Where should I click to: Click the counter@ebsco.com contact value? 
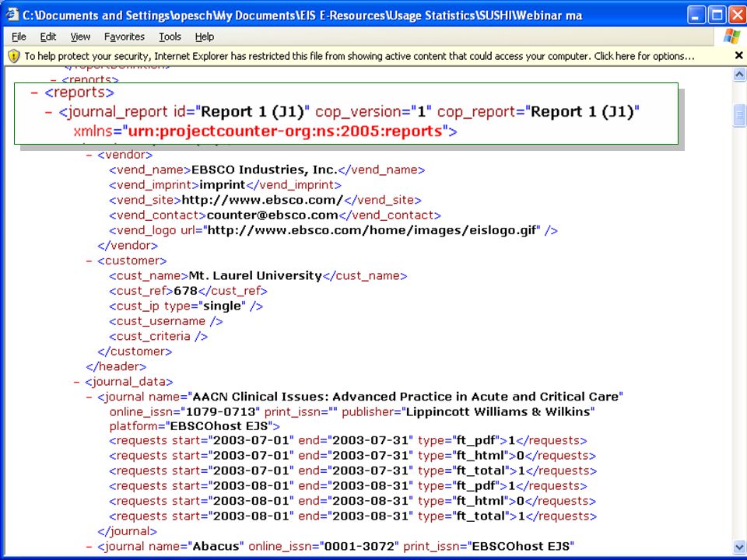(272, 215)
